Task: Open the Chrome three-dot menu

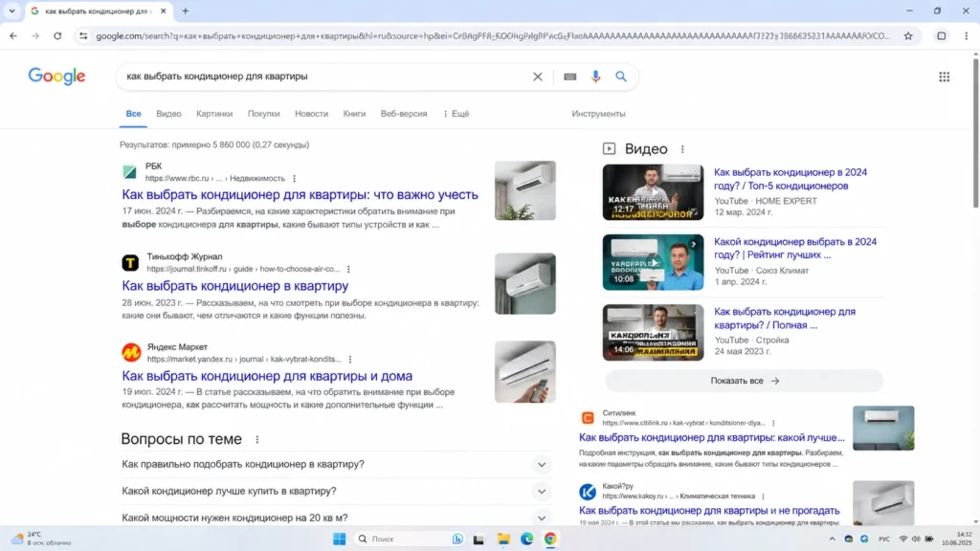Action: coord(966,35)
